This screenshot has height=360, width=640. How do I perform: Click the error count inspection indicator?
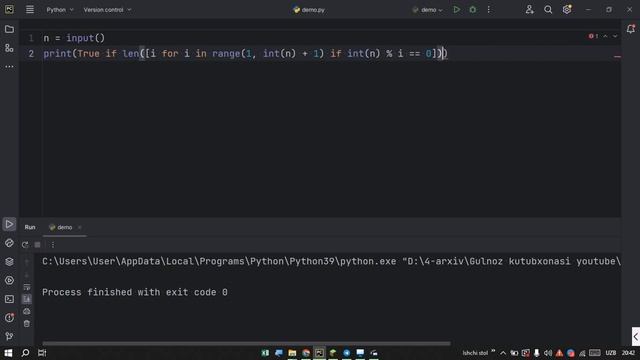pyautogui.click(x=593, y=36)
